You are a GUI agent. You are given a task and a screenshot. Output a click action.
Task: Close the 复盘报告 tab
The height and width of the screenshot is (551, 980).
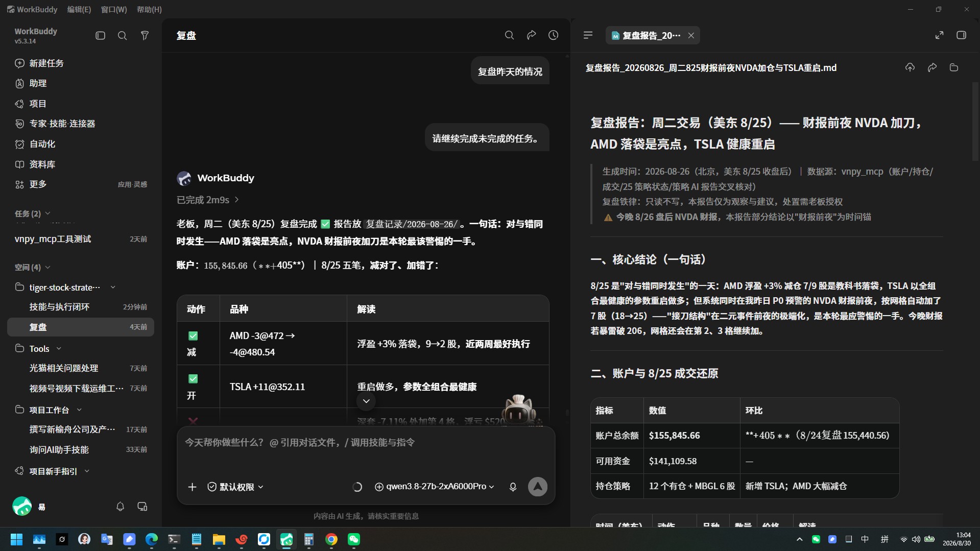[x=691, y=35]
